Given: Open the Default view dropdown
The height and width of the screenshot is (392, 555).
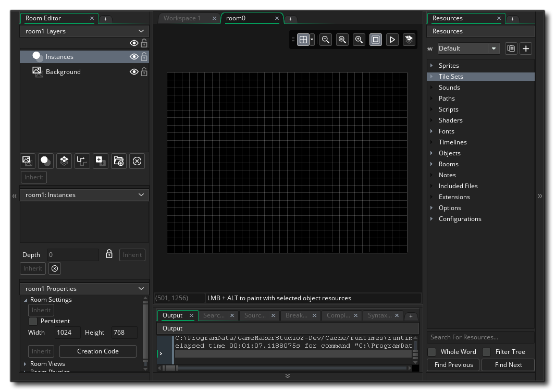Looking at the screenshot, I should pyautogui.click(x=494, y=48).
